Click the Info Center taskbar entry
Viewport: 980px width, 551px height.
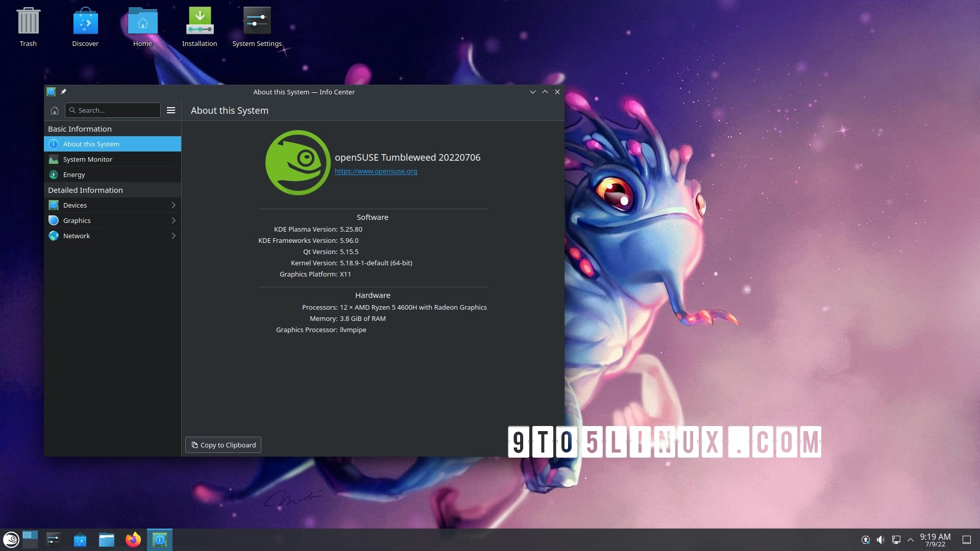(x=160, y=540)
